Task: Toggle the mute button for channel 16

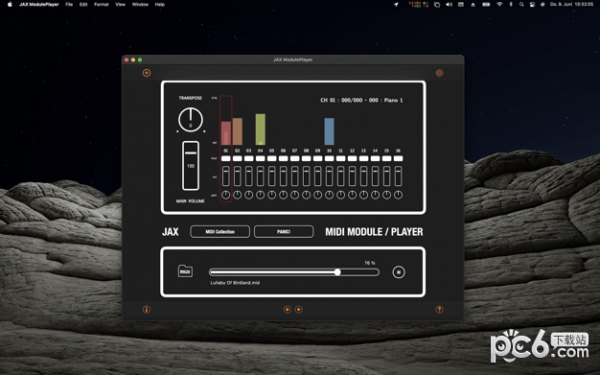Action: (398, 158)
